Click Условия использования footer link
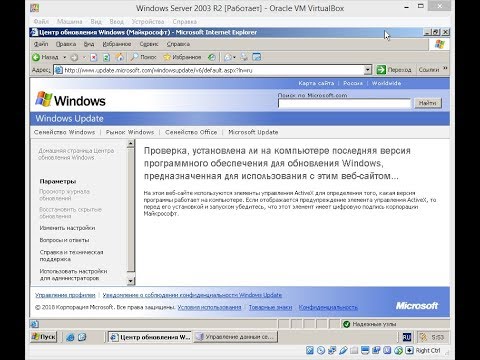This screenshot has height=360, width=480. click(209, 307)
